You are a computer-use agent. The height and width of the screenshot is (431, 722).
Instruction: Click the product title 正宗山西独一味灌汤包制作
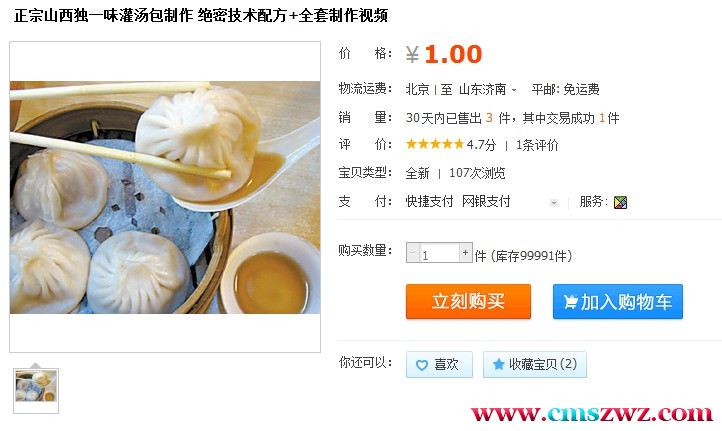(104, 15)
